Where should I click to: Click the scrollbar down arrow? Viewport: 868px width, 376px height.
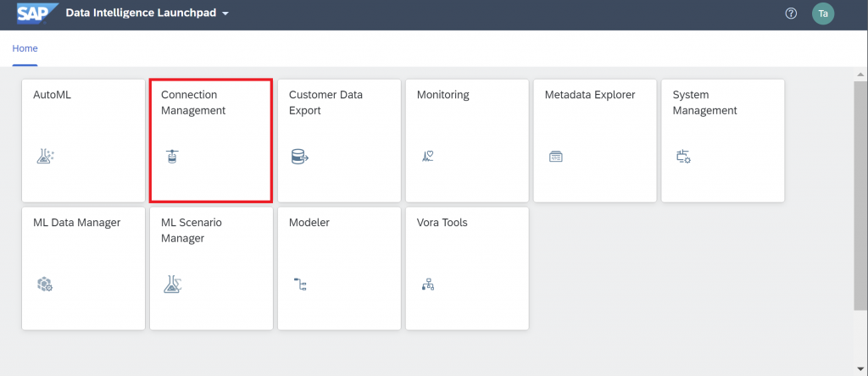[x=861, y=368]
